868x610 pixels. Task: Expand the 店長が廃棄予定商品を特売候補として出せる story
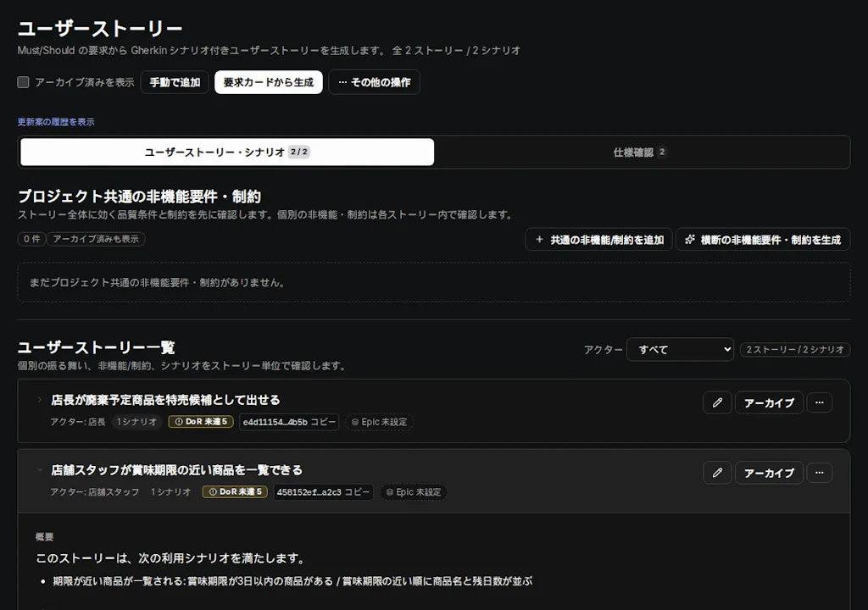[39, 400]
